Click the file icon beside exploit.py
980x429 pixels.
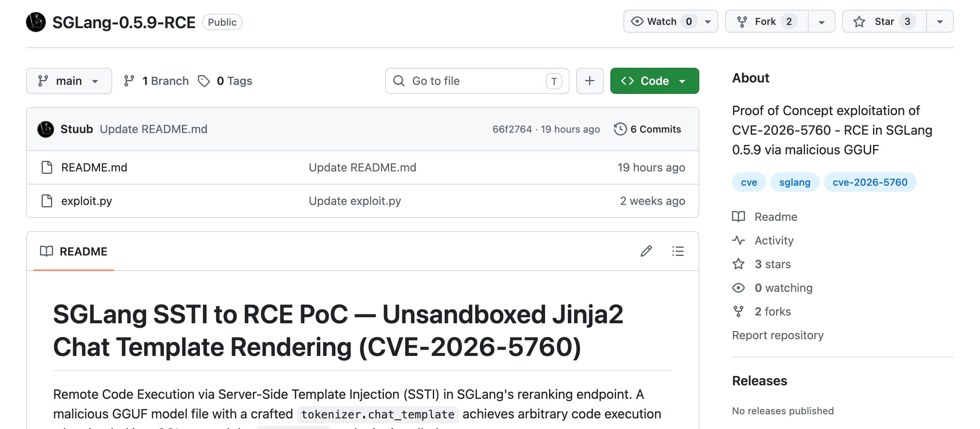(x=47, y=201)
